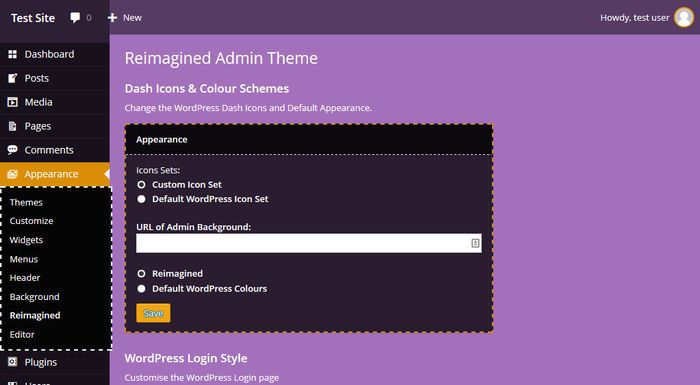Viewport: 700px width, 385px height.
Task: Click the Posts pushpin icon
Action: point(12,78)
